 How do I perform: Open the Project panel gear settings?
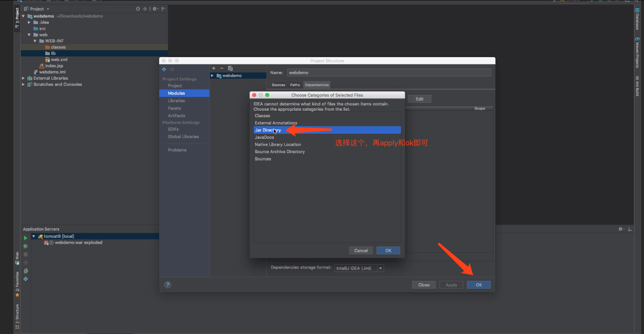(155, 9)
